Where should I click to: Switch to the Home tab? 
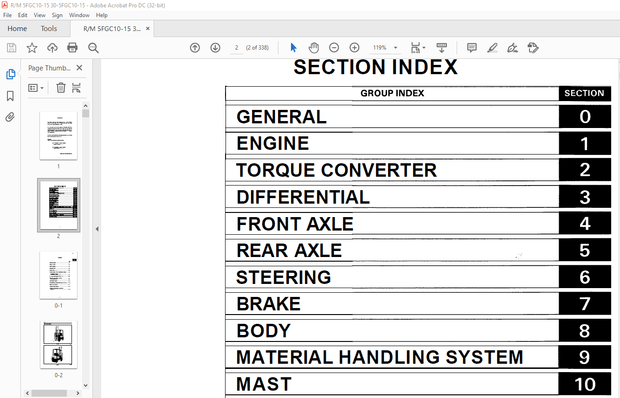point(17,28)
